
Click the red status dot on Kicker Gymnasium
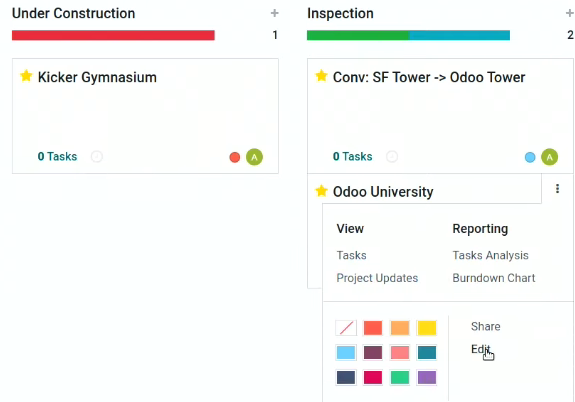click(235, 157)
